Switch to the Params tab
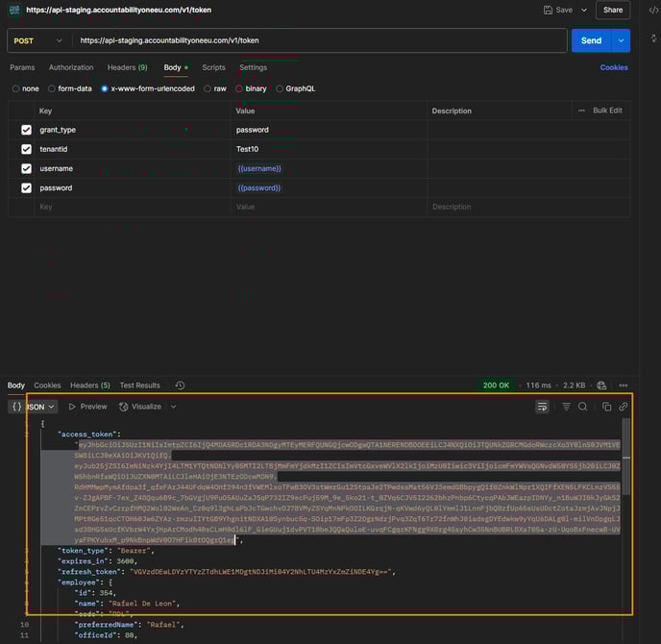This screenshot has height=644, width=661. tap(22, 67)
